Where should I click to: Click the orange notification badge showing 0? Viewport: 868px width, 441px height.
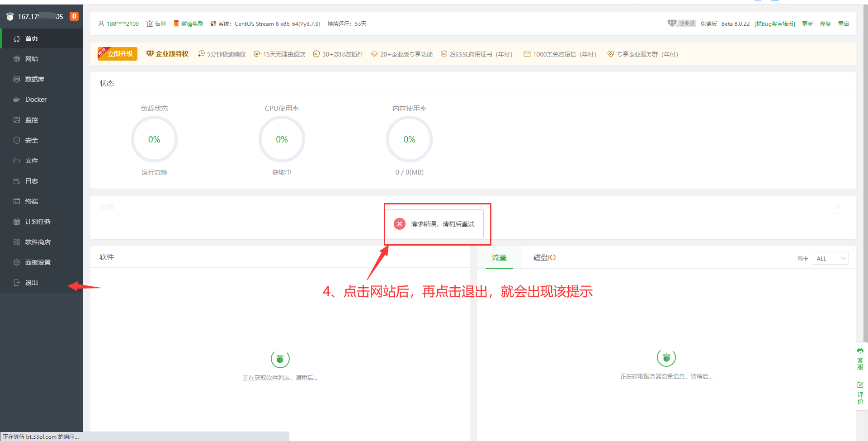coord(74,16)
